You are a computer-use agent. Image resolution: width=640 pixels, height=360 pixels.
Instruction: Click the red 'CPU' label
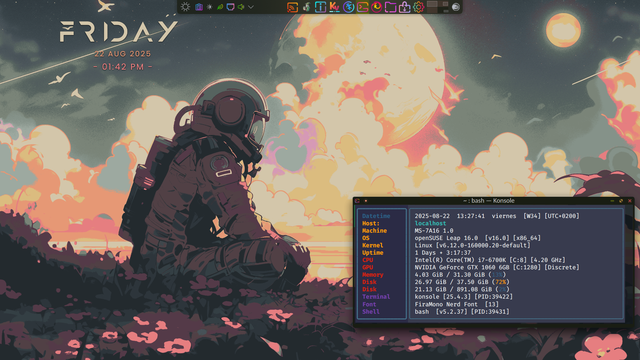click(367, 260)
